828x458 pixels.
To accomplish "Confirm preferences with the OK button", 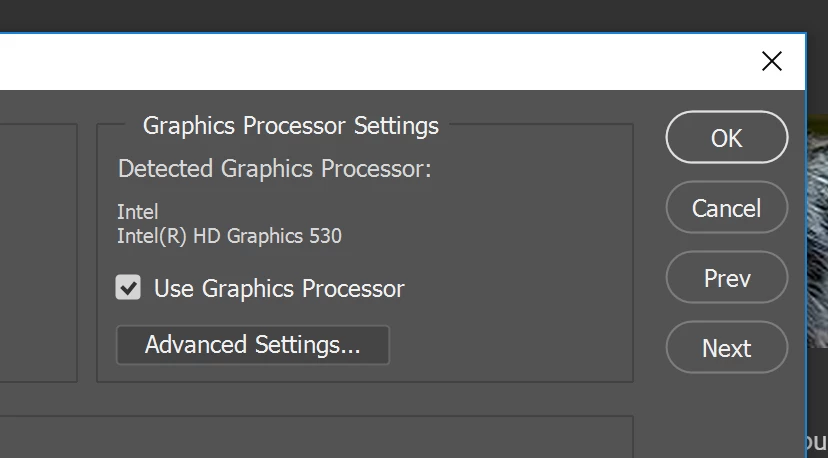I will coord(727,137).
